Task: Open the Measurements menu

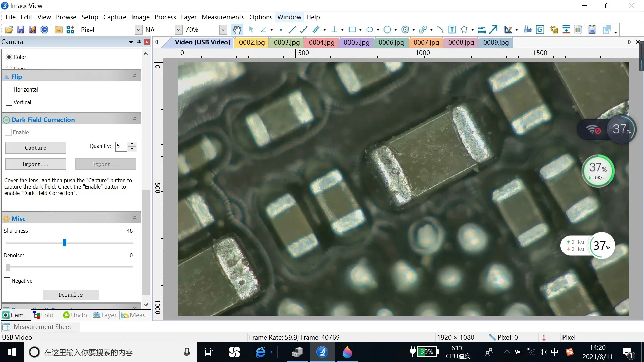Action: coord(223,17)
